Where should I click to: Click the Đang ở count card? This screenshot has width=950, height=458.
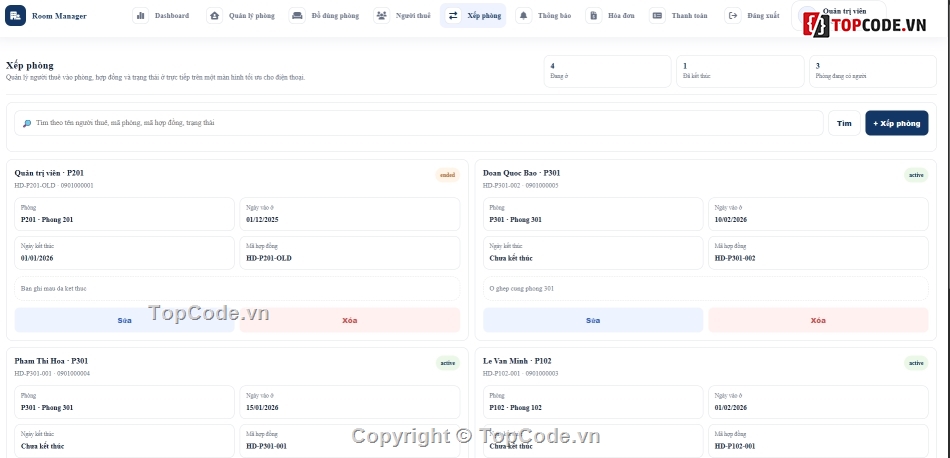608,71
